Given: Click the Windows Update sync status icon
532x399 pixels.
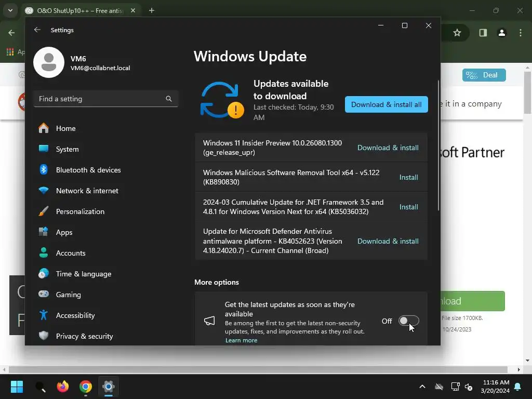Looking at the screenshot, I should 221,100.
